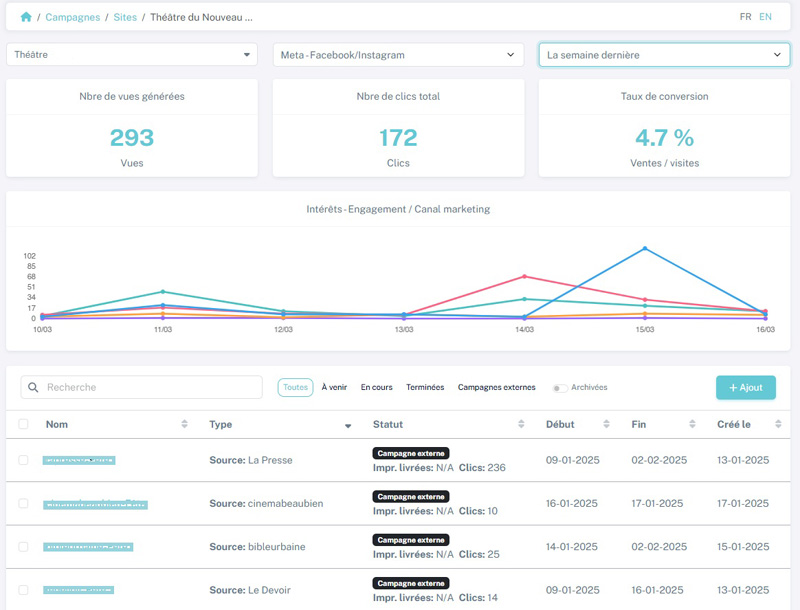Sort the table by Nom column
The height and width of the screenshot is (610, 800).
click(184, 425)
